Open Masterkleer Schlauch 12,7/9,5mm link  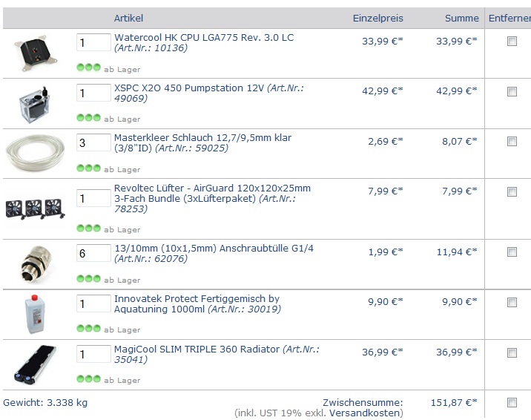(x=202, y=142)
